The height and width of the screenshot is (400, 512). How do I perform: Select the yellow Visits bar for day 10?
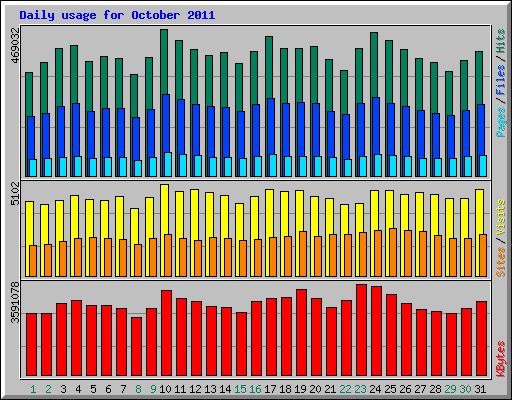[x=164, y=209]
